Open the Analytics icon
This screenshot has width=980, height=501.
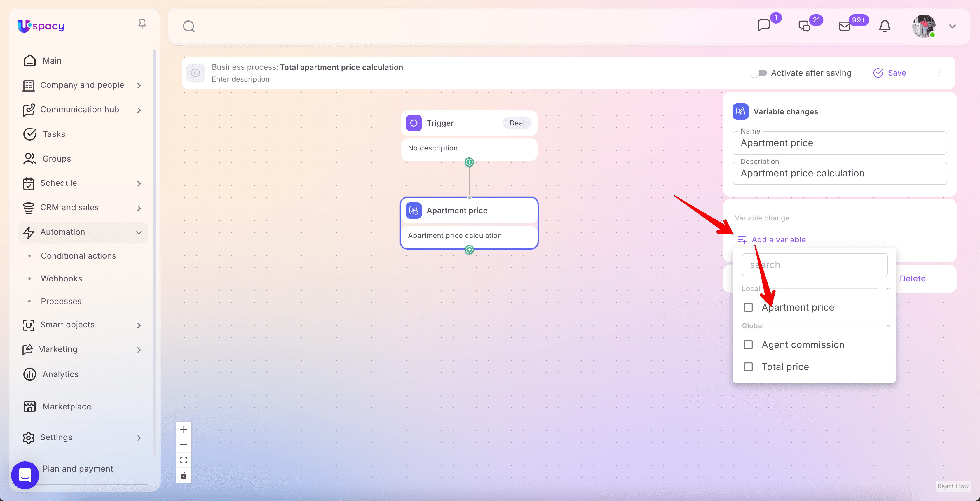click(30, 374)
